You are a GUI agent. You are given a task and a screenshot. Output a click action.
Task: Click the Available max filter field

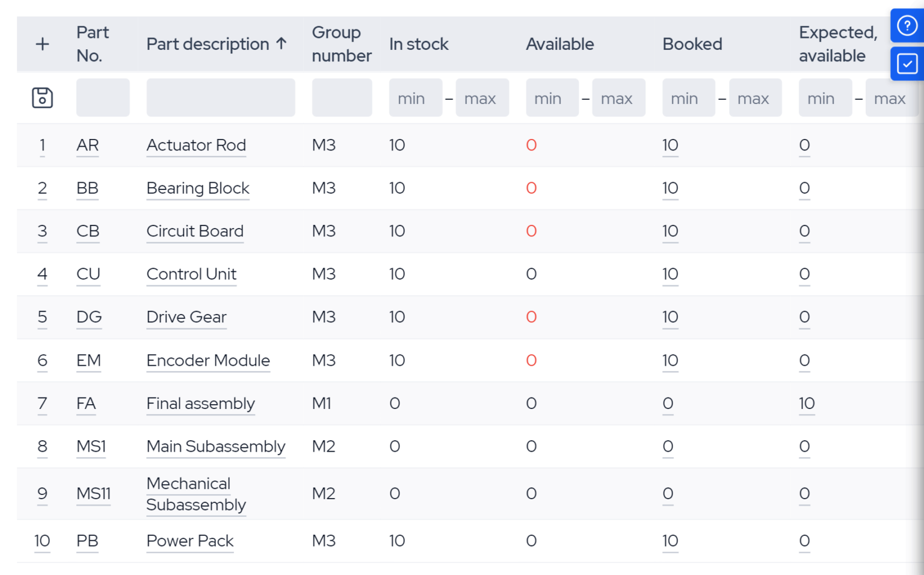click(x=618, y=97)
